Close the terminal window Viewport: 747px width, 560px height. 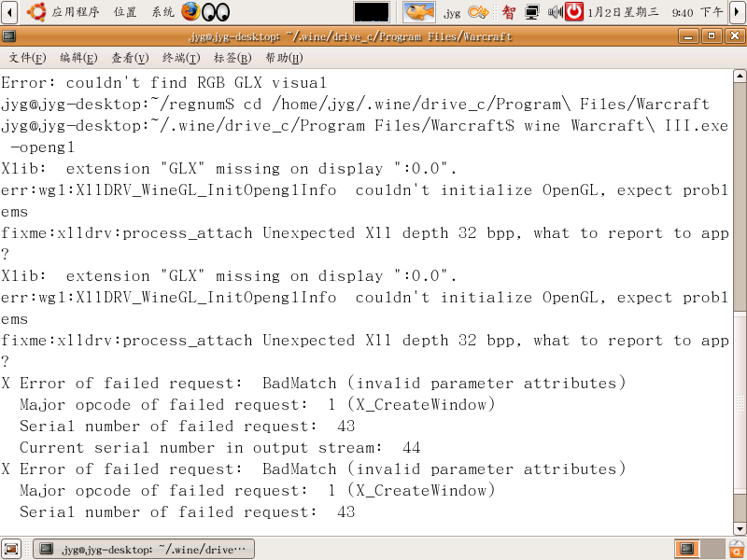coord(735,36)
